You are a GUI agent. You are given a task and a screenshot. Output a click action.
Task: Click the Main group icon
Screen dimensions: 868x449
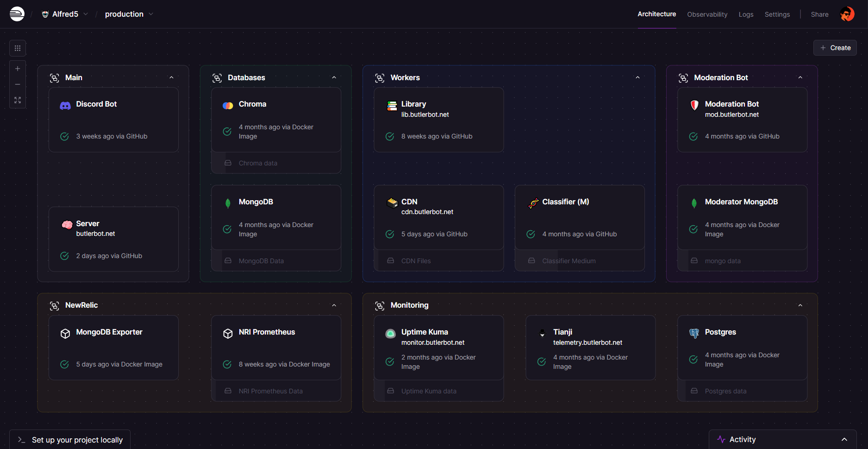click(x=55, y=78)
